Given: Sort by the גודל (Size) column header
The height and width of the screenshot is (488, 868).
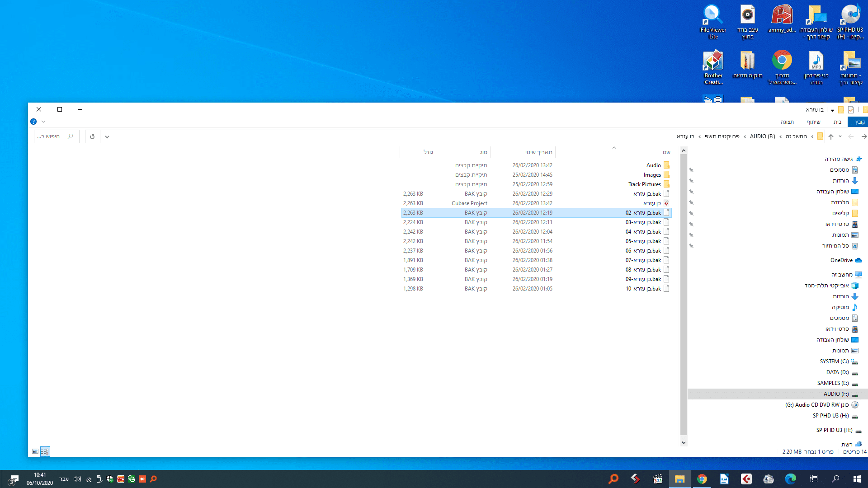Looking at the screenshot, I should pos(428,152).
